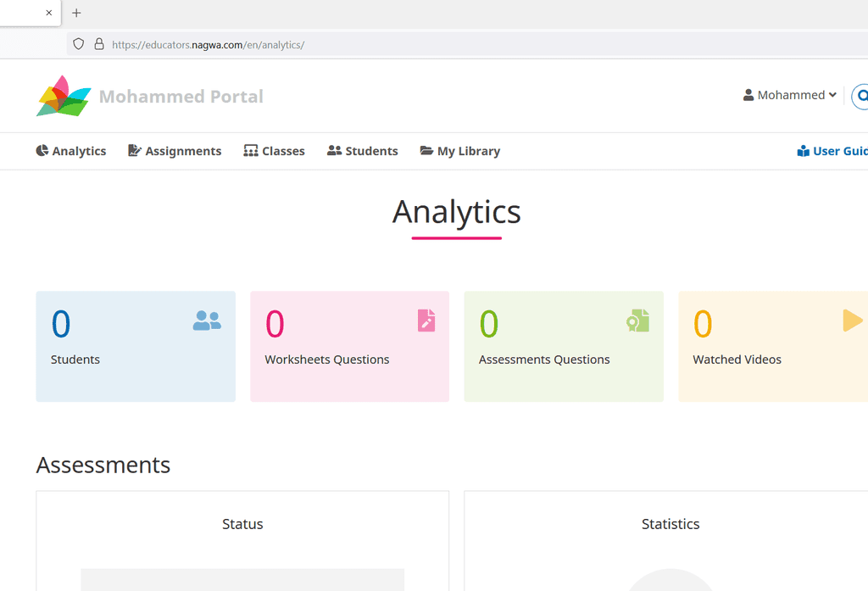Open a new browser tab

pyautogui.click(x=76, y=13)
